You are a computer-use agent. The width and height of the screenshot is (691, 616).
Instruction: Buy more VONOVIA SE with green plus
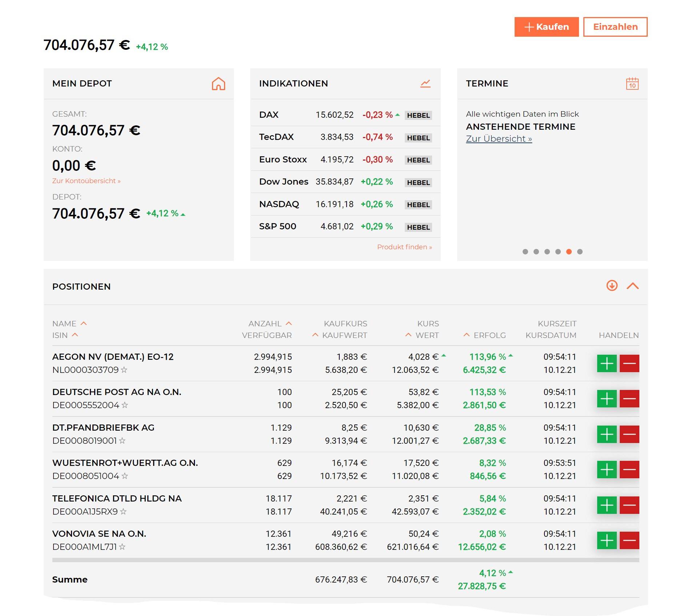pyautogui.click(x=607, y=540)
